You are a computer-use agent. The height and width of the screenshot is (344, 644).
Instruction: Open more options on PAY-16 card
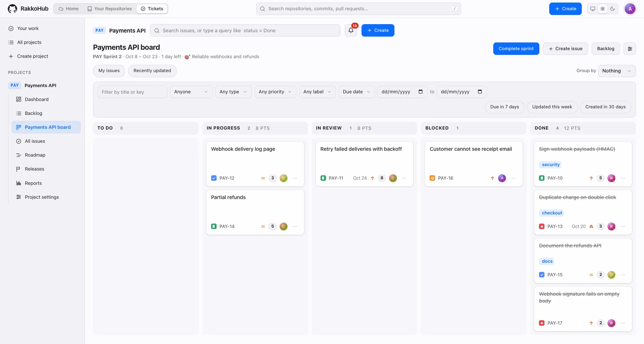pos(513,178)
